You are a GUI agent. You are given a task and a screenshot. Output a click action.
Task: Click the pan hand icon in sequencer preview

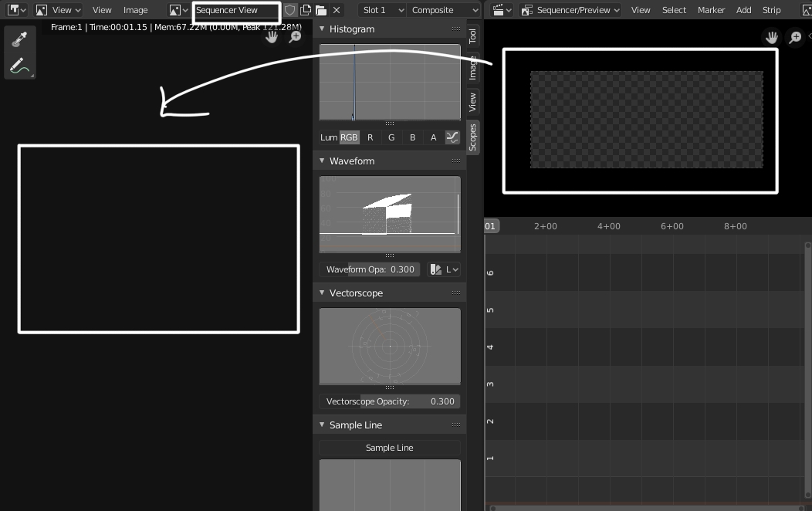(772, 37)
